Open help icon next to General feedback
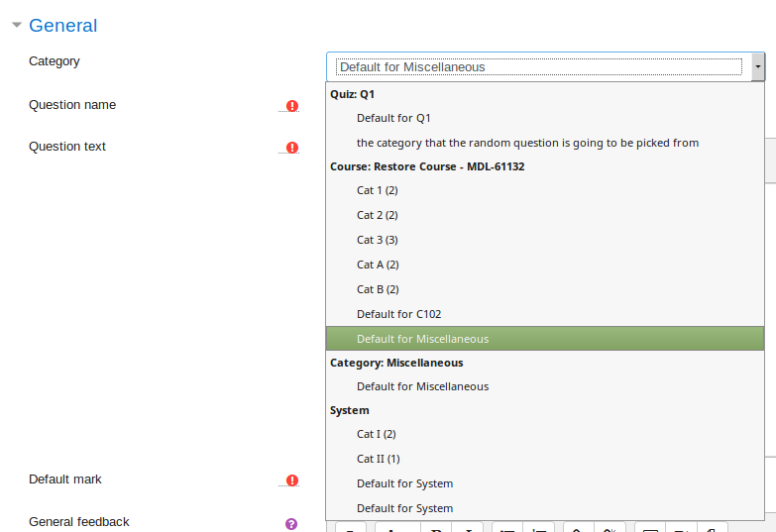 point(291,524)
